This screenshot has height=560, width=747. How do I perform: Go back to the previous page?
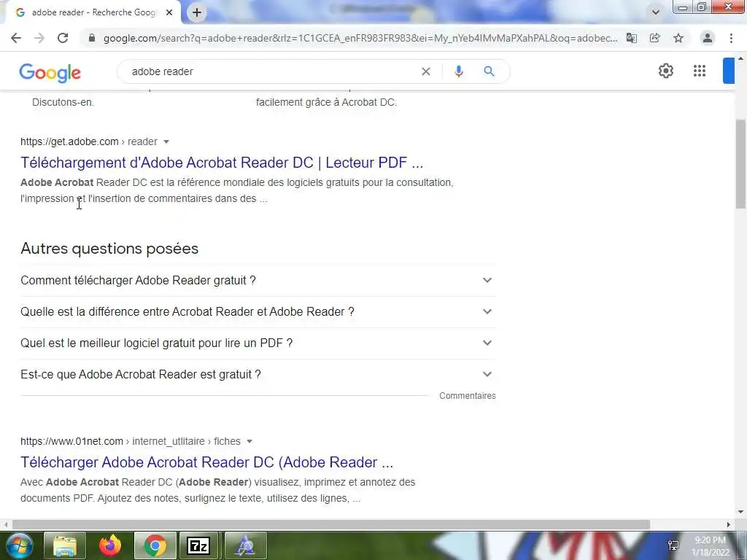click(x=16, y=38)
